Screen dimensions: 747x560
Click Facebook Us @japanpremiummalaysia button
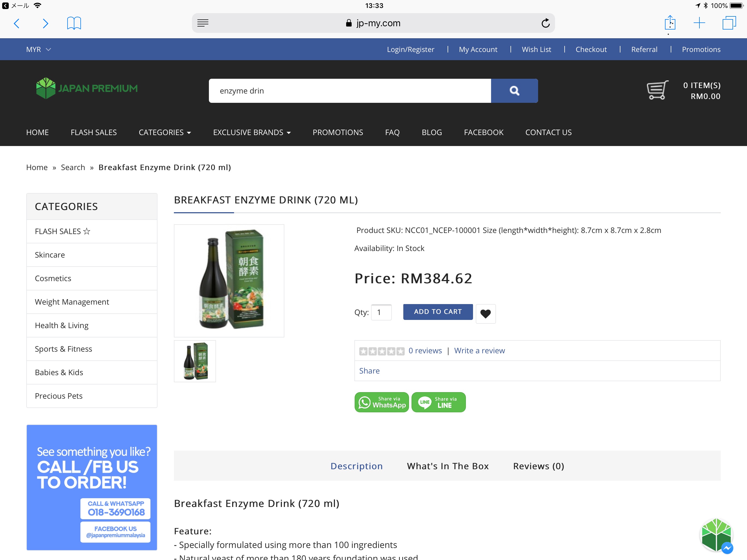(x=115, y=532)
